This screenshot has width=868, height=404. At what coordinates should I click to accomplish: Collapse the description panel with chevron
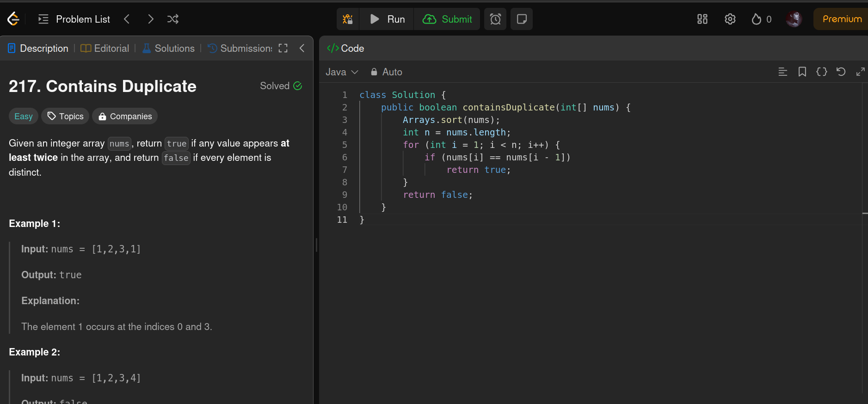(x=302, y=48)
